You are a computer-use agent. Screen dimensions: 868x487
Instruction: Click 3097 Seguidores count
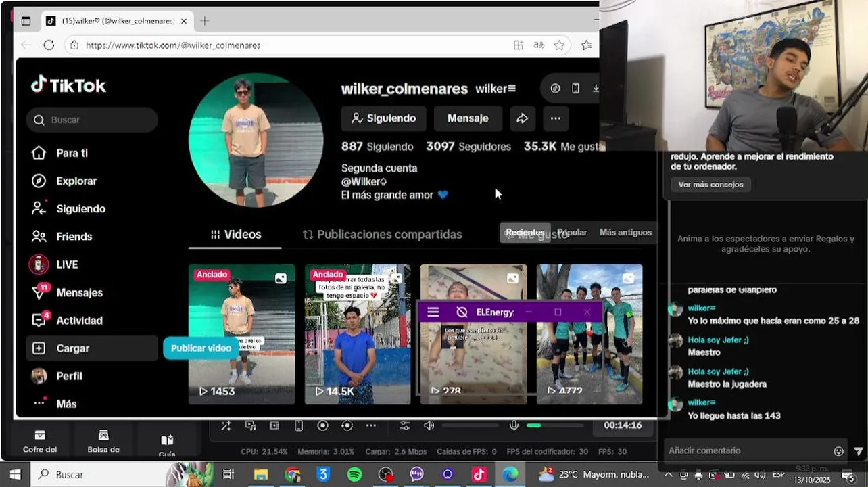[468, 146]
